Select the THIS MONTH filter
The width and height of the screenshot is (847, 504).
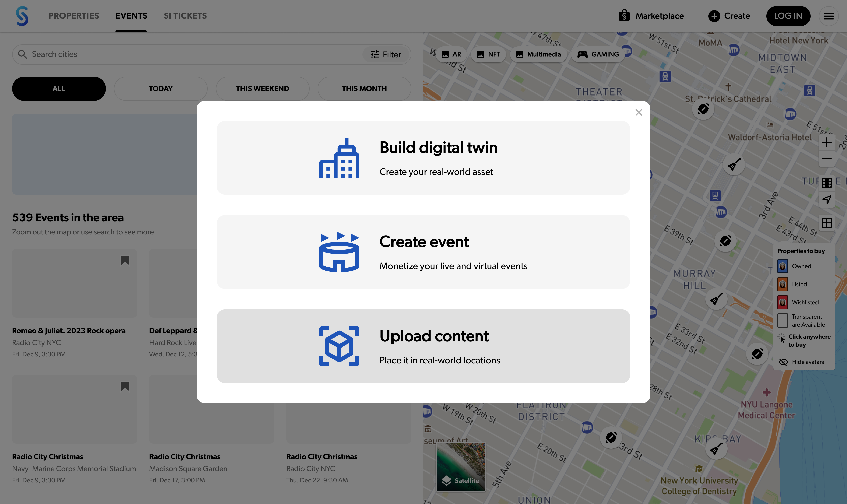coord(364,89)
